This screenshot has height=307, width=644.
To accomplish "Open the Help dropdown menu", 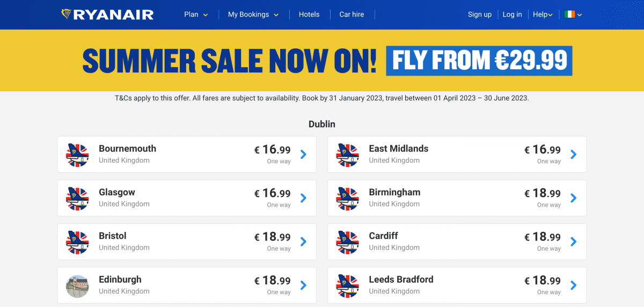I will (x=543, y=14).
